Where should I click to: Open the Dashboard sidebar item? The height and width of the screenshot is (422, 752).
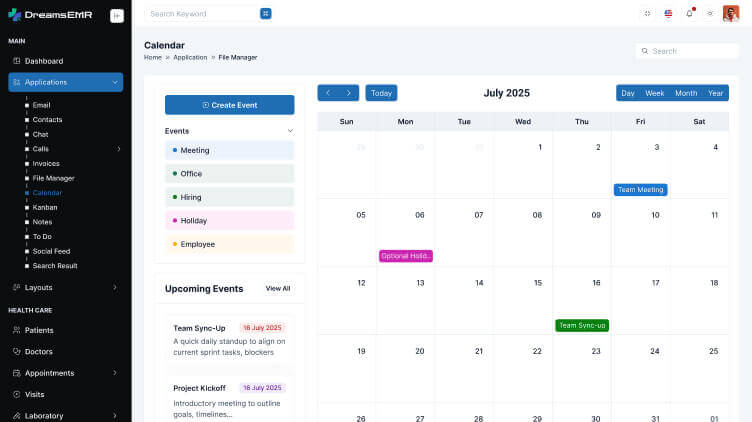point(66,61)
